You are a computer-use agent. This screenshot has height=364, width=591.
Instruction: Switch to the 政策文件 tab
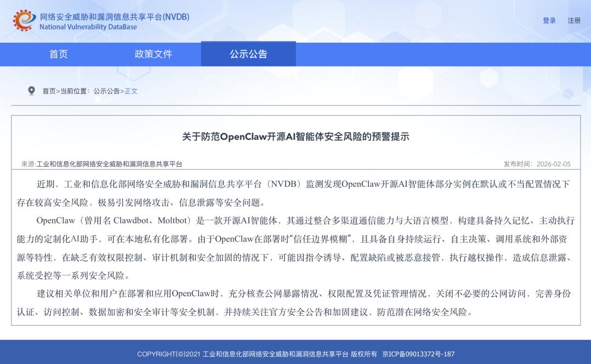[x=154, y=54]
